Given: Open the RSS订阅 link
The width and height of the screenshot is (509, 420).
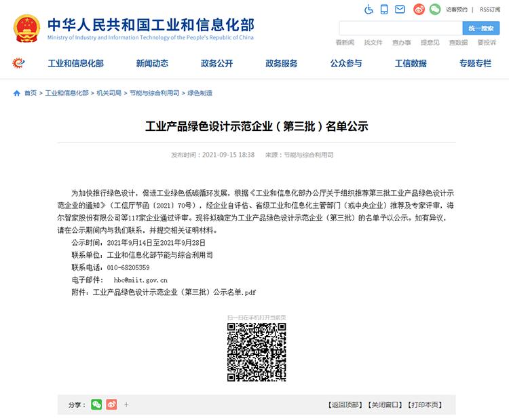Looking at the screenshot, I should (489, 9).
